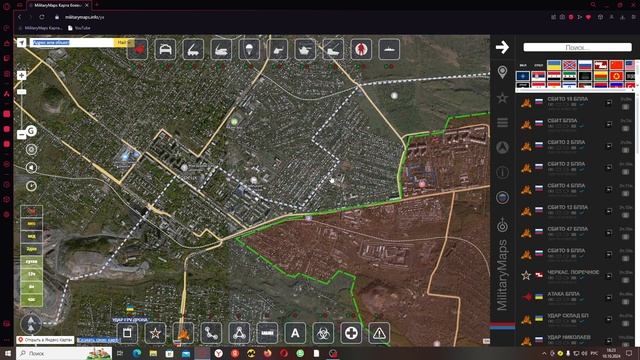Open Microsoft Edge from taskbar

coord(136,353)
